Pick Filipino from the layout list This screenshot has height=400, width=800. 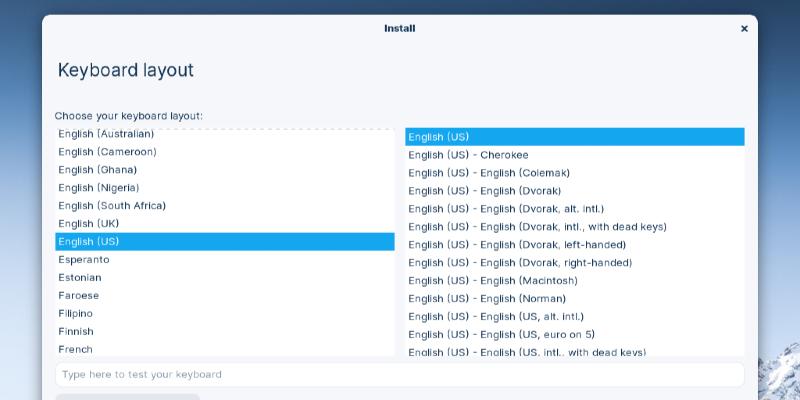click(x=76, y=314)
